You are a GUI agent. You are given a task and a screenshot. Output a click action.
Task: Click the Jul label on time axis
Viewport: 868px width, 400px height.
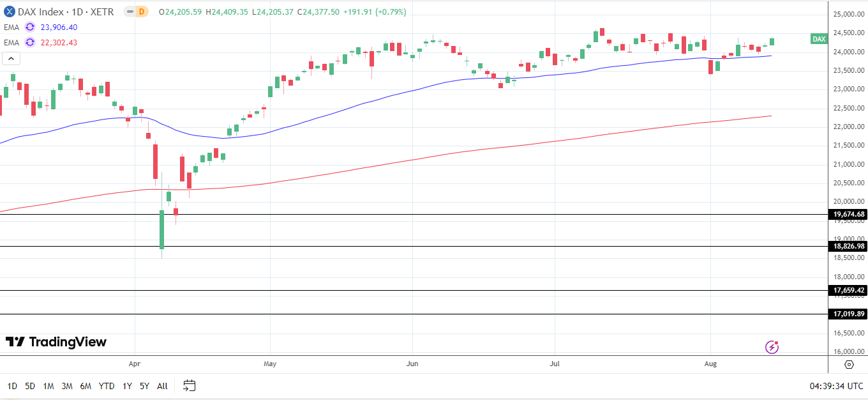coord(554,364)
